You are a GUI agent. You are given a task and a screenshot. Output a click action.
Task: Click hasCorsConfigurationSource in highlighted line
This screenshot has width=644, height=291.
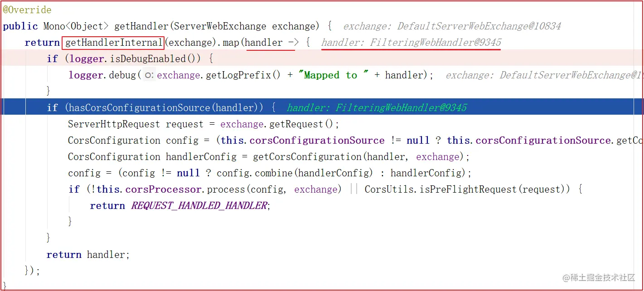(140, 108)
